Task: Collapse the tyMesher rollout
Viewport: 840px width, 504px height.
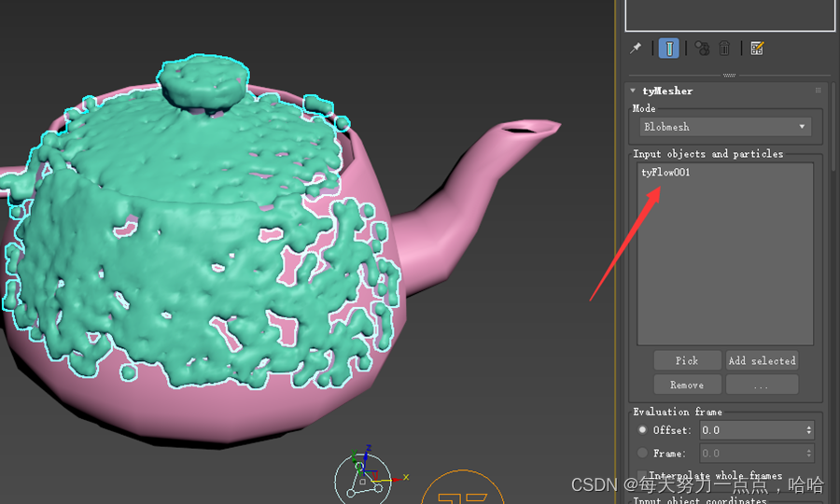Action: (x=633, y=91)
